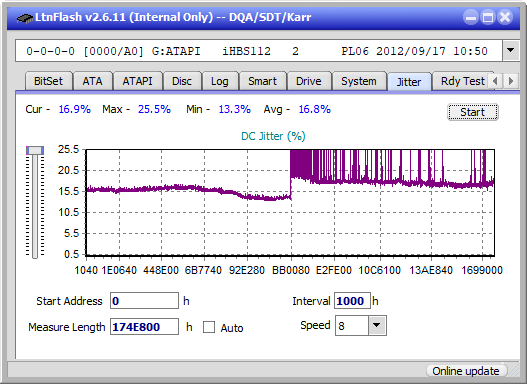The image size is (527, 384).
Task: Enable the Auto measure length checkbox
Action: tap(209, 327)
